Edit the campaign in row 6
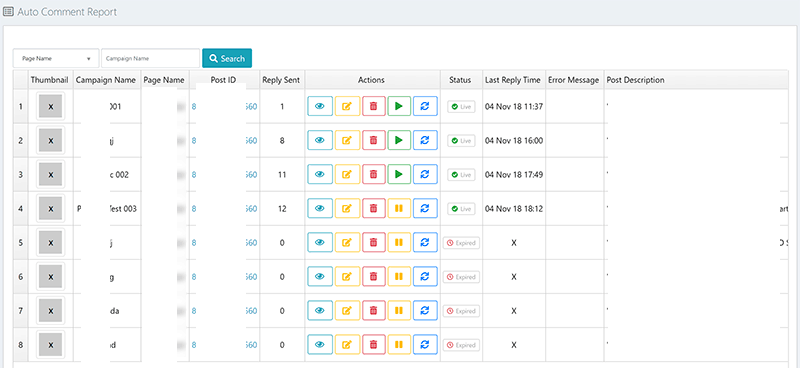 pyautogui.click(x=347, y=277)
